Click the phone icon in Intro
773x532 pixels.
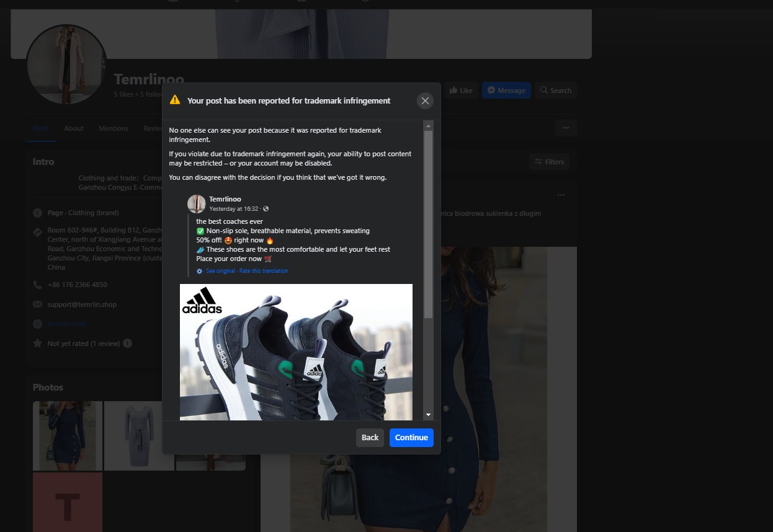(x=38, y=285)
